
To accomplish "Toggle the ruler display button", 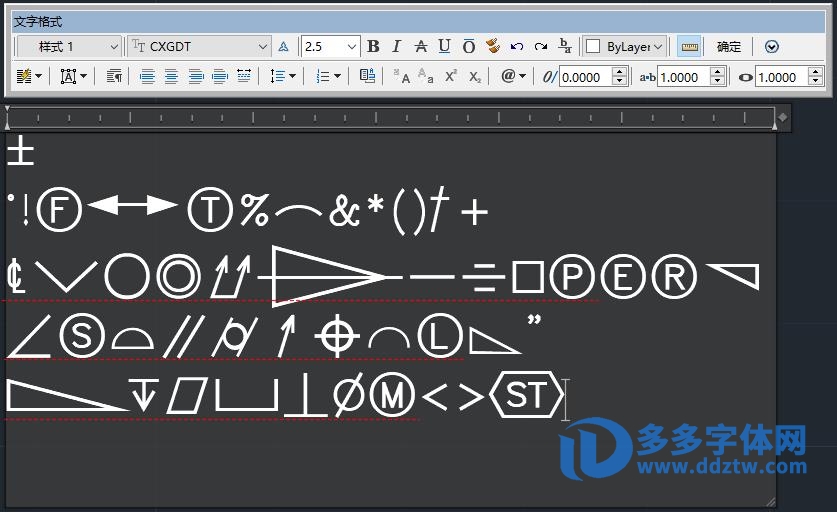I will coord(688,46).
